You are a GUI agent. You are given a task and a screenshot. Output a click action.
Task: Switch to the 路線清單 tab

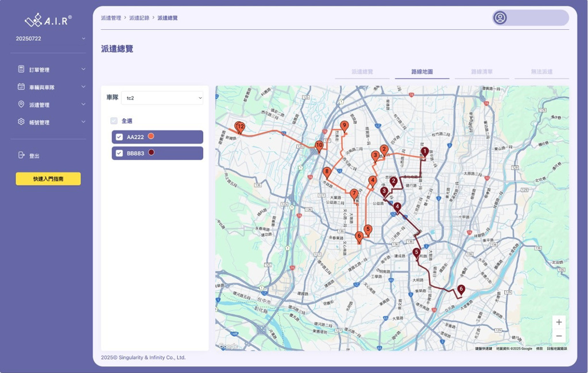click(x=482, y=72)
